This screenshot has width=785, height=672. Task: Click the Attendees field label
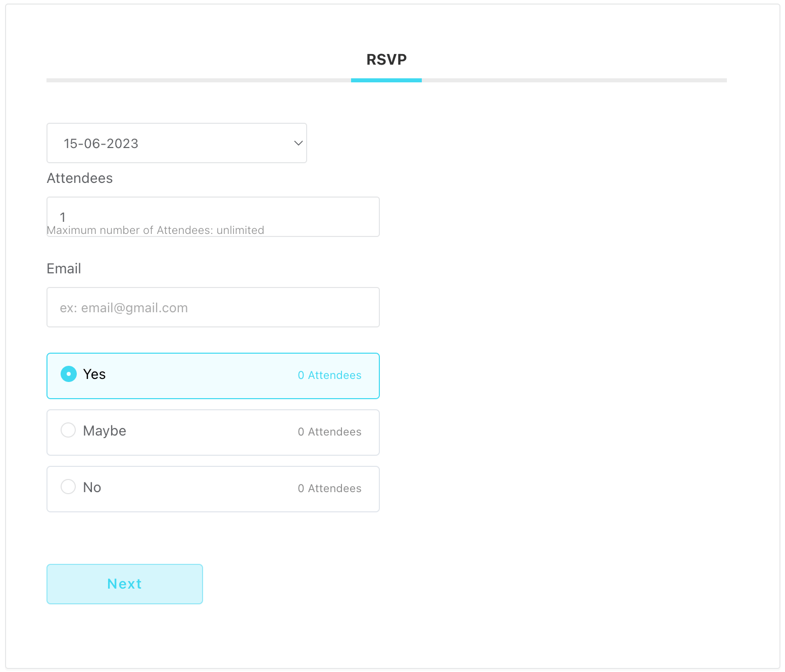(80, 178)
